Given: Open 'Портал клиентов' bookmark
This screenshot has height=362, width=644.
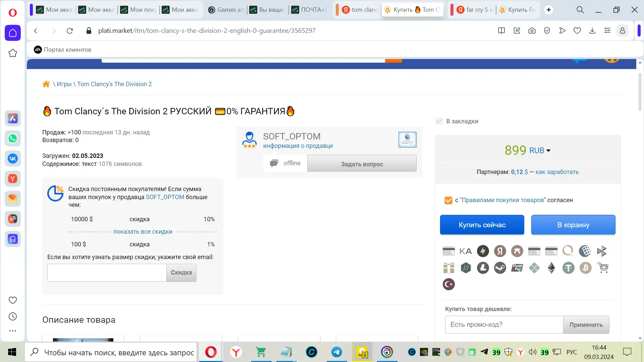Looking at the screenshot, I should tap(63, 50).
